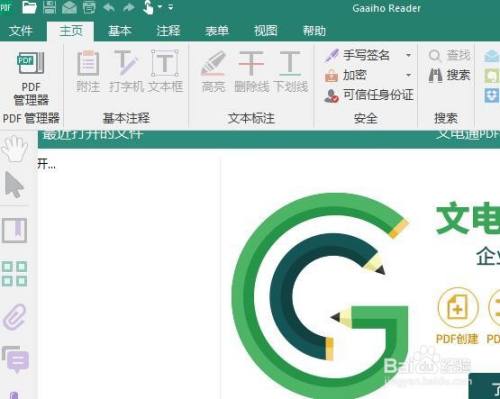Switch to the 基本 tab
The image size is (500, 399).
(x=120, y=31)
